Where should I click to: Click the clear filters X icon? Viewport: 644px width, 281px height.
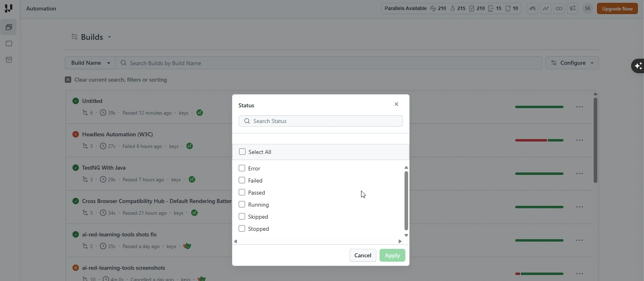[68, 80]
